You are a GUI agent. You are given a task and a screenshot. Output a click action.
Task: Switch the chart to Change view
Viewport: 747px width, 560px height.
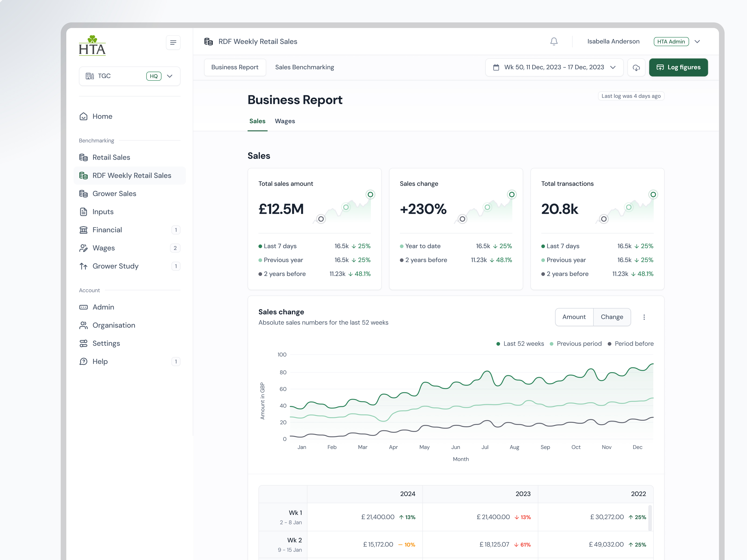point(612,317)
